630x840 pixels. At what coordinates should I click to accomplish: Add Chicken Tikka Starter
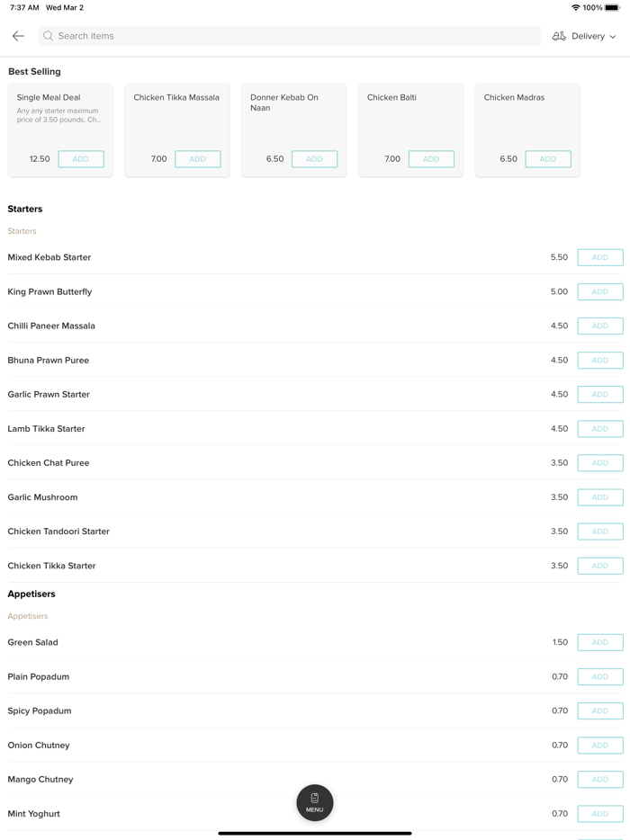[x=600, y=566]
